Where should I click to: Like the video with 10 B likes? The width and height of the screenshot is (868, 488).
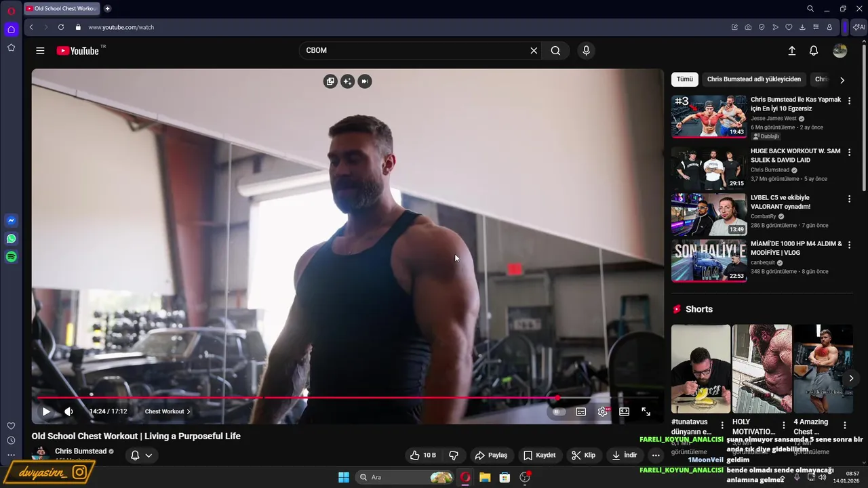pos(422,455)
